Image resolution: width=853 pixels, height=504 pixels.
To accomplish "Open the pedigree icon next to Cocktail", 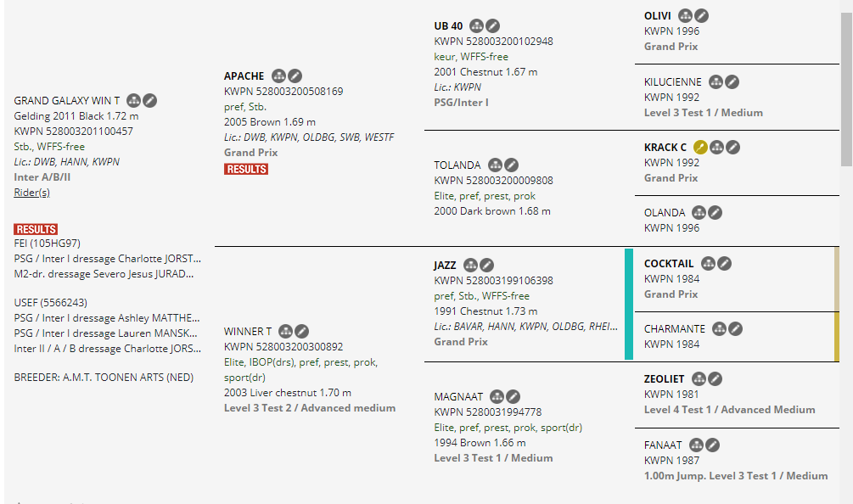I will pos(709,264).
